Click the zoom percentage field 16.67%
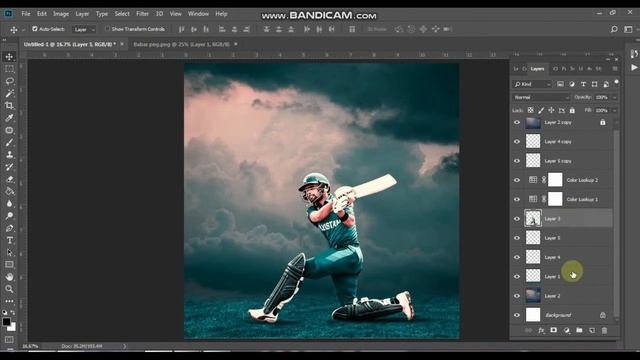The height and width of the screenshot is (360, 640). point(30,346)
